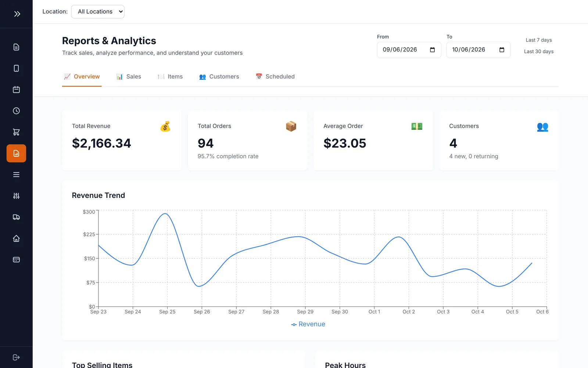The image size is (588, 368).
Task: Click the 4 new, 0 returning text
Action: pos(474,156)
